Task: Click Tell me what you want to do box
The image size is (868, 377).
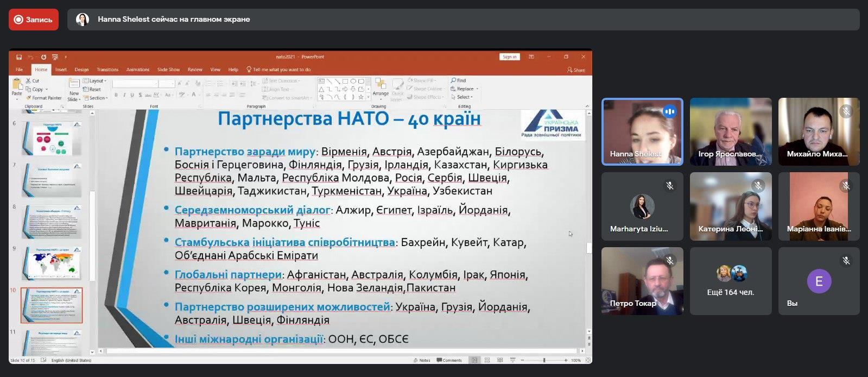Action: pos(278,70)
